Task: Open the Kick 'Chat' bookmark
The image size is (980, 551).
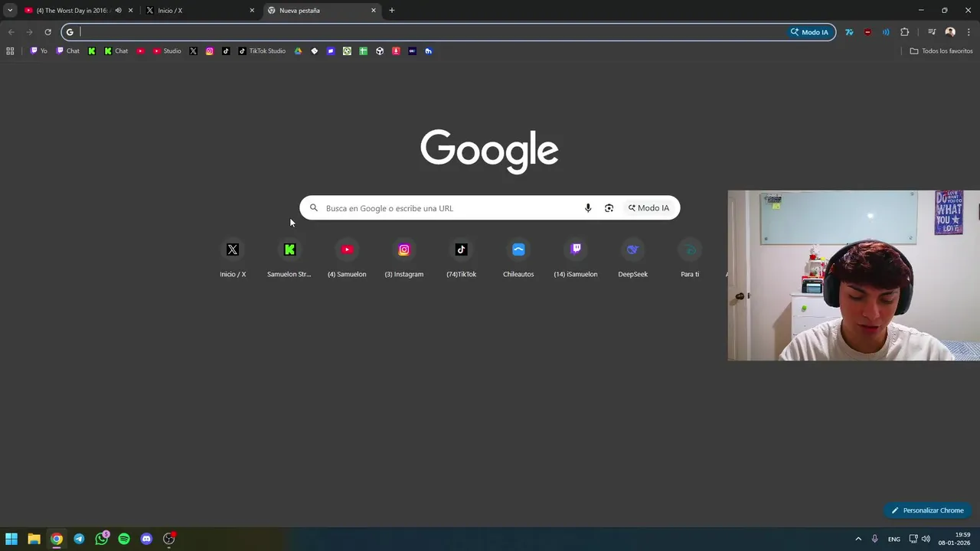Action: click(116, 51)
